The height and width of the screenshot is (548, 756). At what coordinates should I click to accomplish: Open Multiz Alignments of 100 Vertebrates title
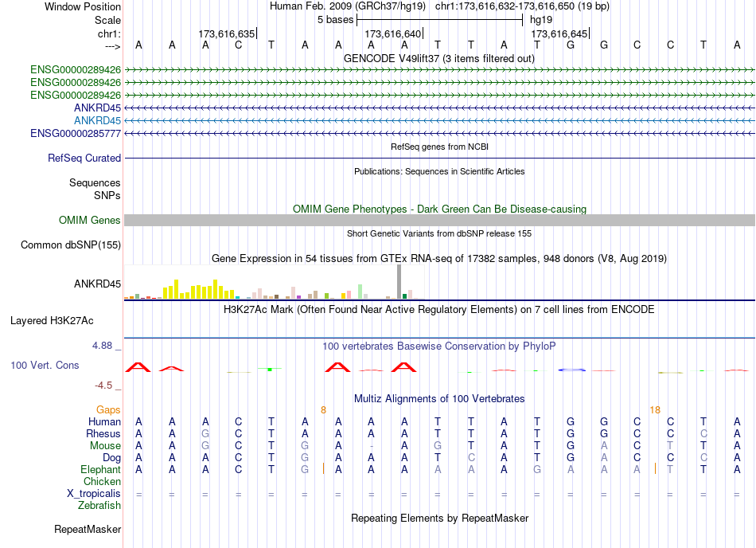[439, 399]
